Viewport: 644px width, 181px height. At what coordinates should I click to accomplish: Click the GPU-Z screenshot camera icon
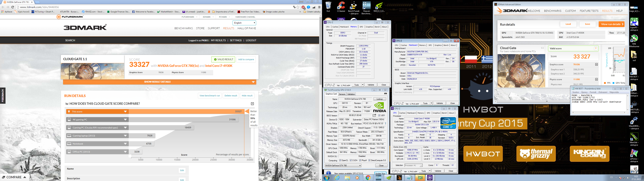(x=386, y=94)
